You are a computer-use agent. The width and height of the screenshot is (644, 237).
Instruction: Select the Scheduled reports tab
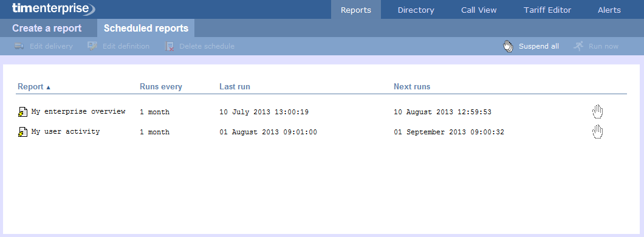click(146, 29)
